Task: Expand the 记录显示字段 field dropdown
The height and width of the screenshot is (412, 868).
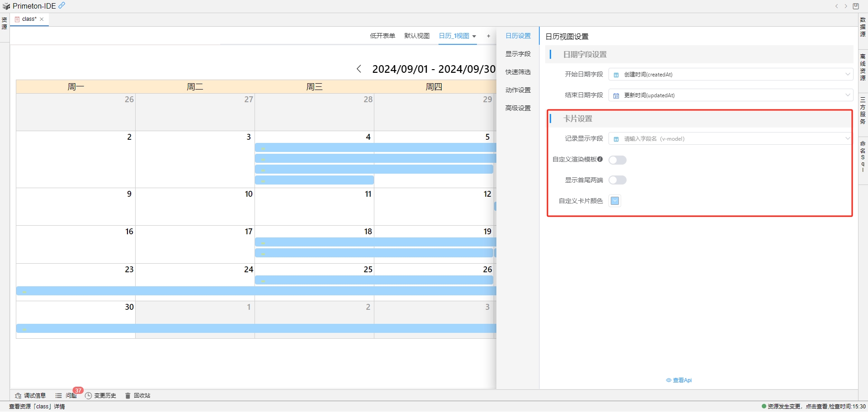Action: [848, 138]
